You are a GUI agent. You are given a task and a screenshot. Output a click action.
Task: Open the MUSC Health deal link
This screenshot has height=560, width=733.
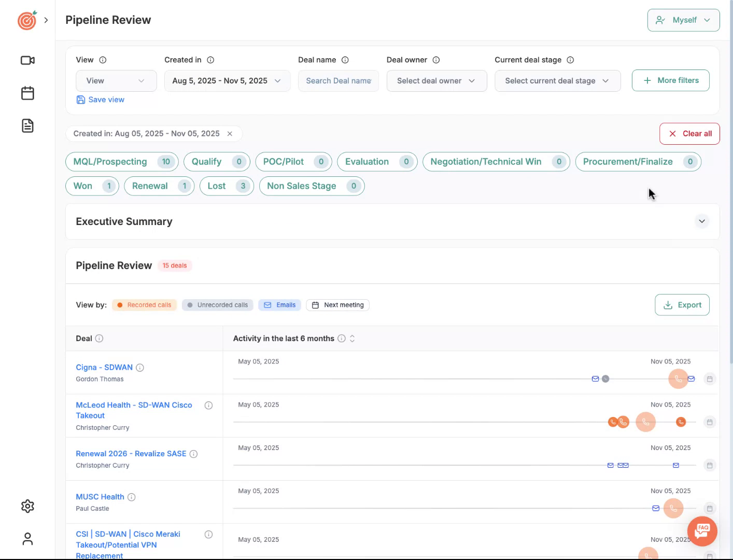(100, 497)
